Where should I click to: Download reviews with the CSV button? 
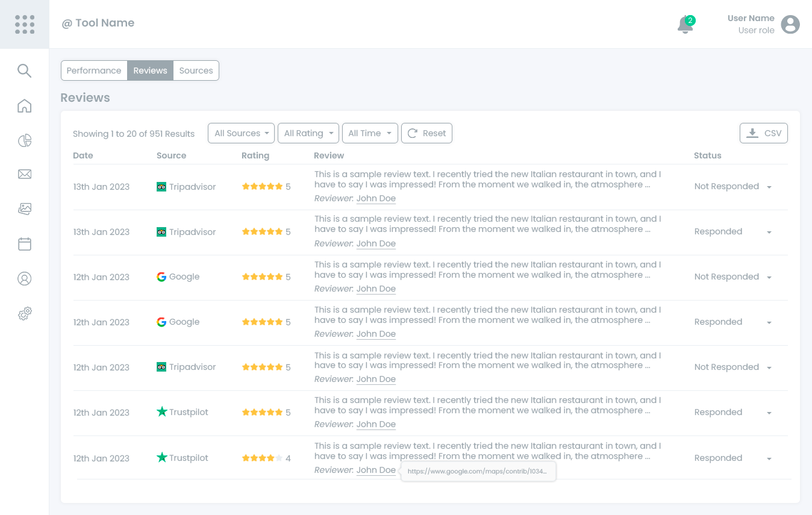point(764,133)
